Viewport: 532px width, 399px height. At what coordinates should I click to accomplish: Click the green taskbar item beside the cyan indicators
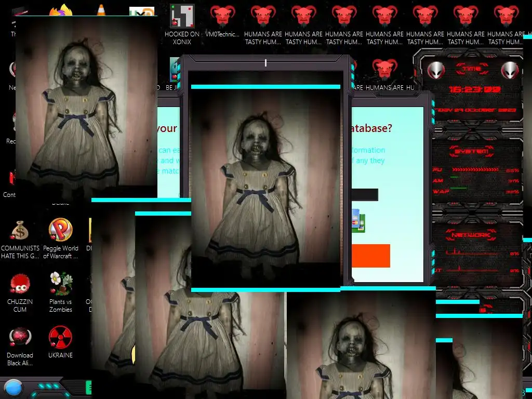89,388
